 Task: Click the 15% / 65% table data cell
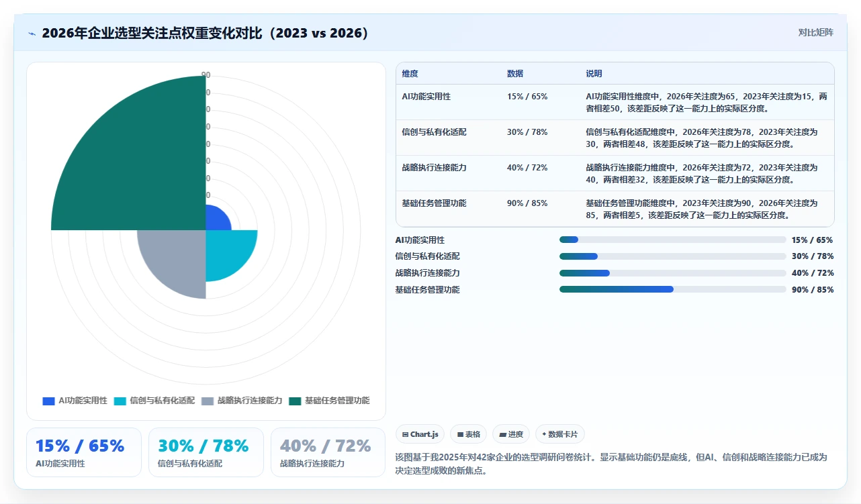[x=527, y=97]
